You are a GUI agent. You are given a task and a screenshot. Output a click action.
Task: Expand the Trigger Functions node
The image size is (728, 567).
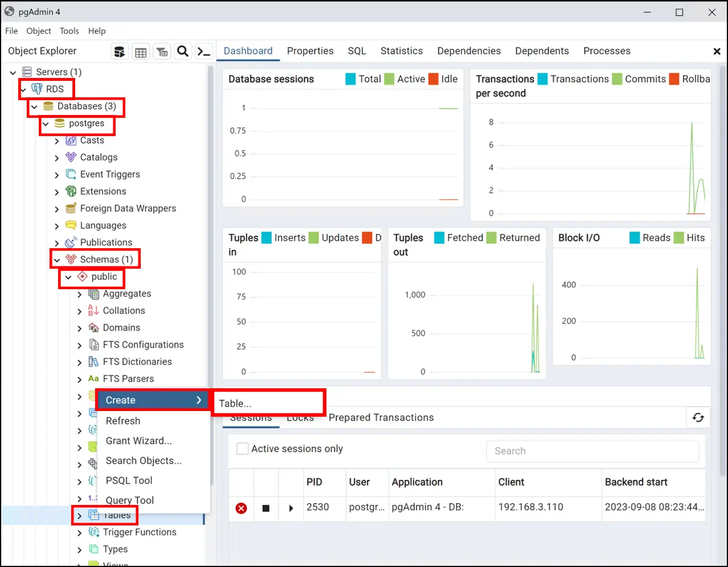coord(80,533)
